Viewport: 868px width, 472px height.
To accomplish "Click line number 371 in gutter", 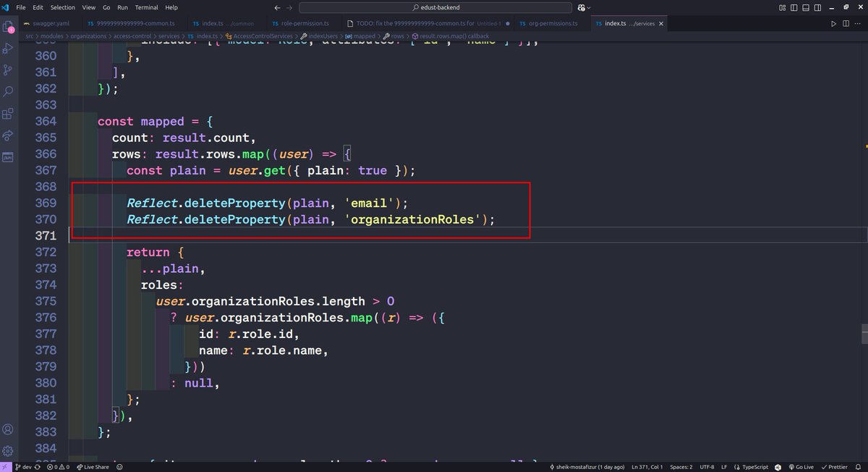I will click(x=46, y=235).
